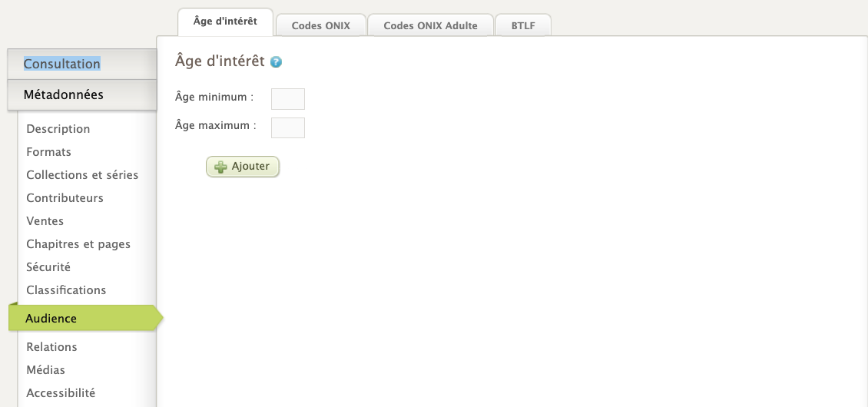Open the Sécurité section
868x407 pixels.
tap(48, 267)
